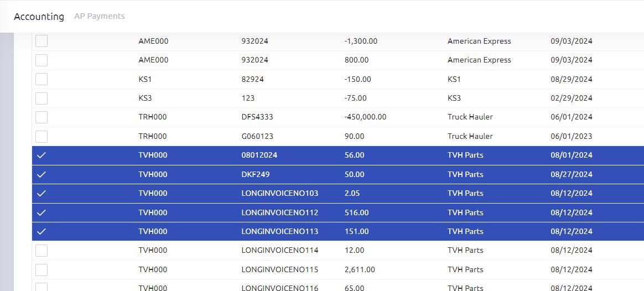
Task: Click invoice 08012024
Action: pyautogui.click(x=259, y=155)
